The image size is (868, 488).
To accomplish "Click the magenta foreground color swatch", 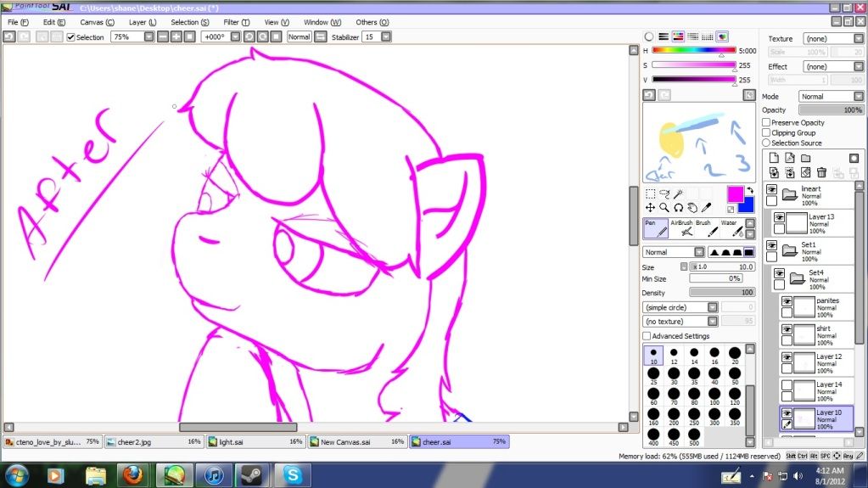I will click(735, 194).
